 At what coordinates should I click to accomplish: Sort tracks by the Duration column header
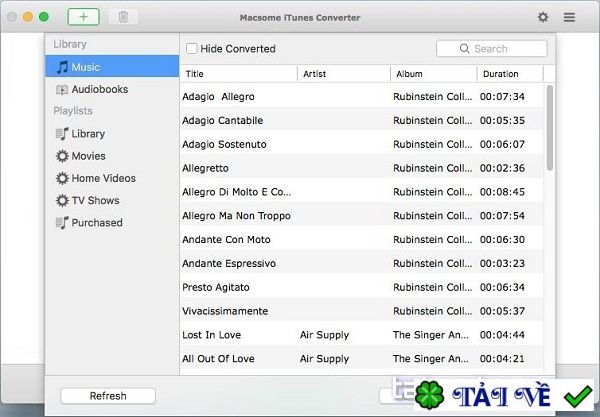point(509,74)
